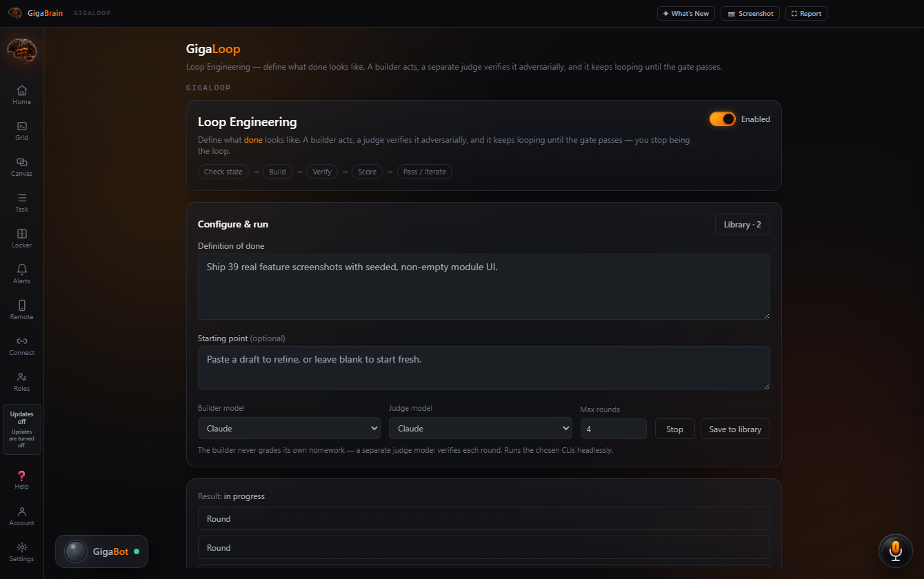
Task: Open the Remote module
Action: [x=21, y=310]
